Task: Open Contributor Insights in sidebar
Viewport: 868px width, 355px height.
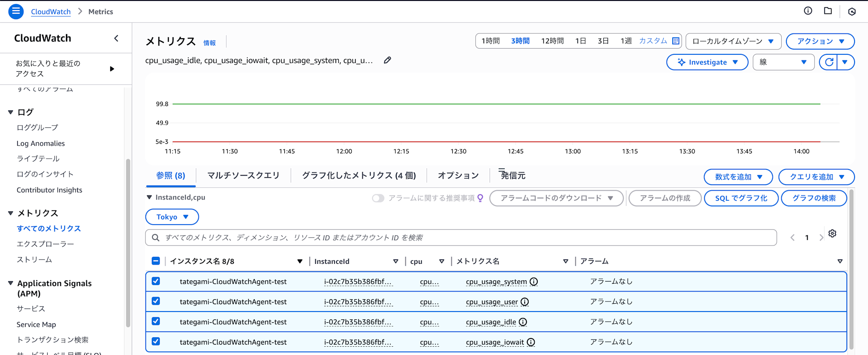Action: (49, 190)
